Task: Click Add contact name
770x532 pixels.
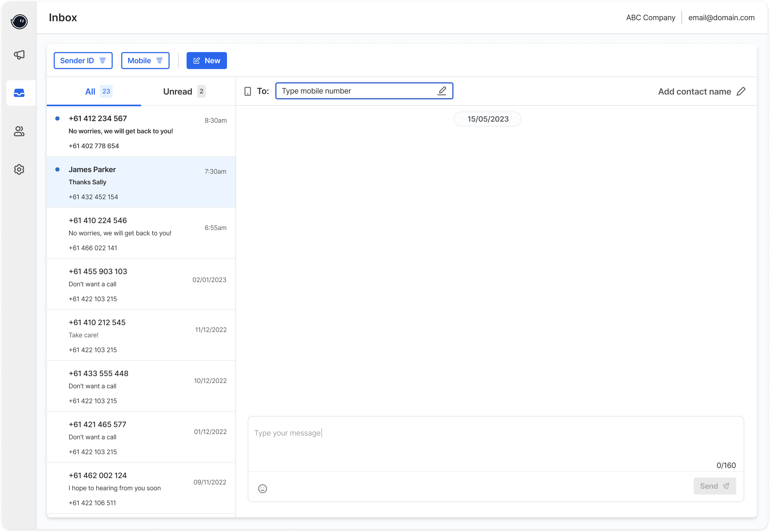Action: (694, 92)
